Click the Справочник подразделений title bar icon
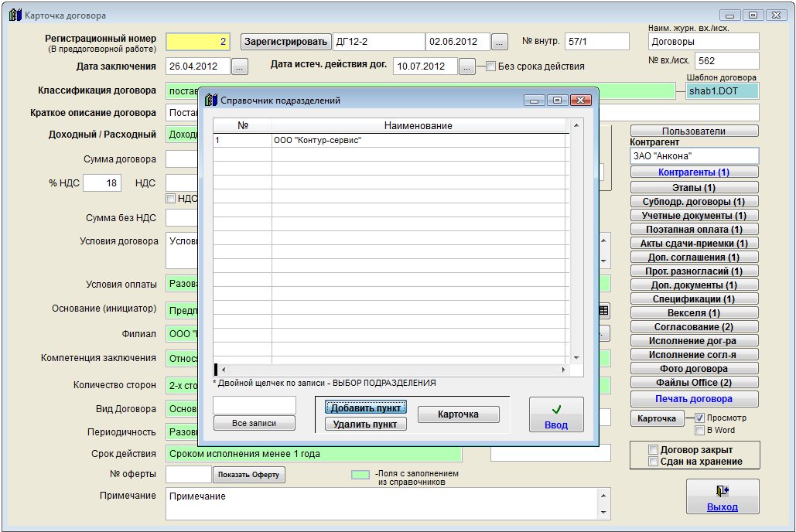The image size is (796, 532). [210, 100]
